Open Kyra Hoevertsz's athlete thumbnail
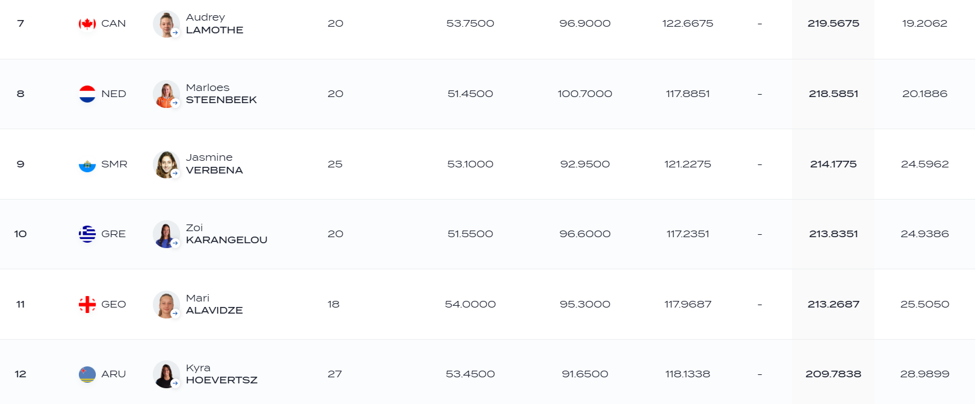The image size is (980, 404). pyautogui.click(x=166, y=374)
